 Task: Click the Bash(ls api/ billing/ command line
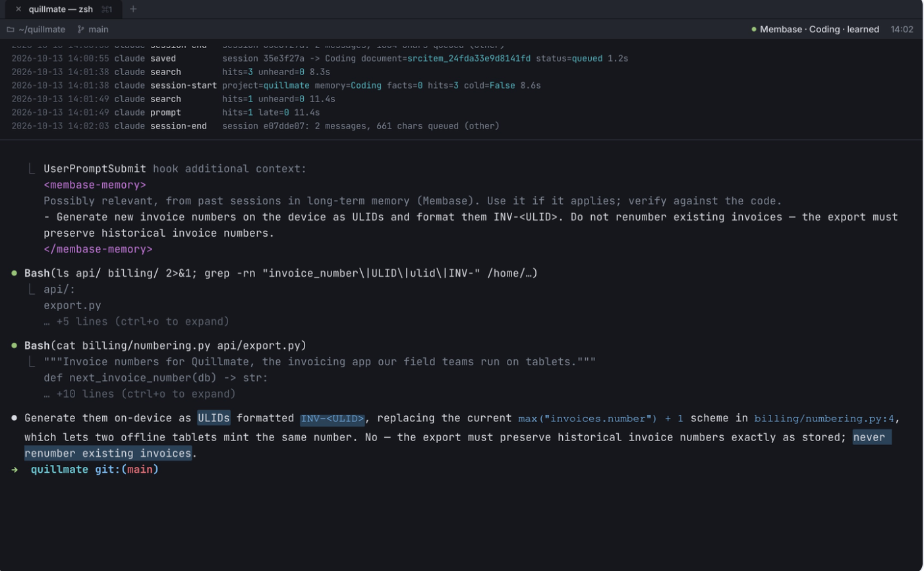coord(281,273)
